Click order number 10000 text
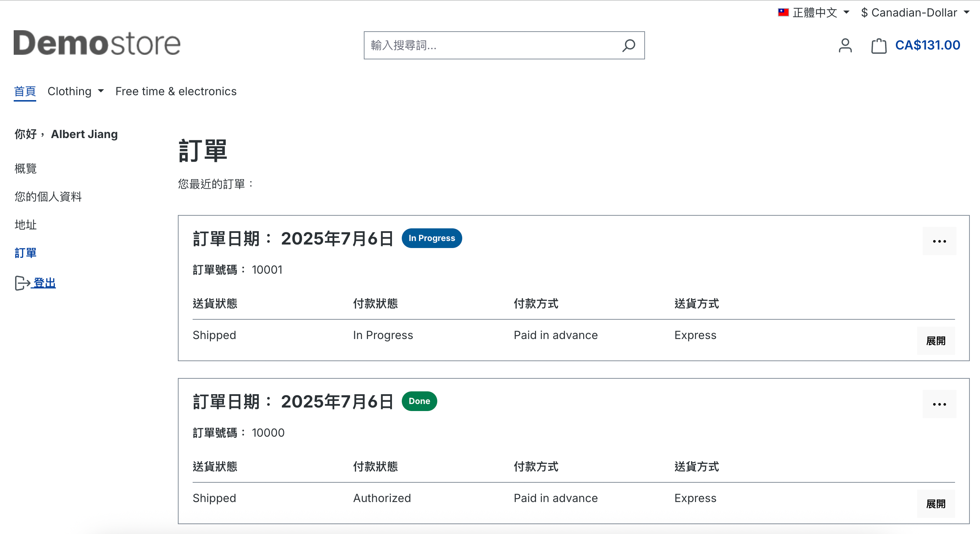 [268, 432]
